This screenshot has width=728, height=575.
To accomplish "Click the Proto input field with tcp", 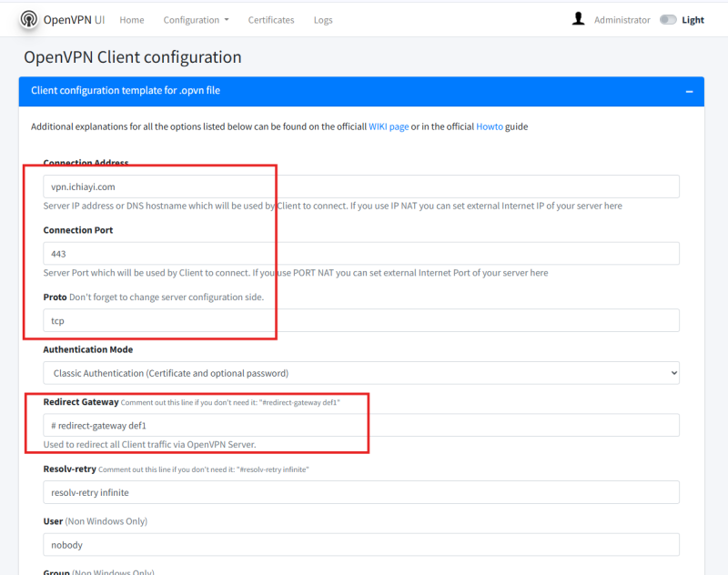I will pos(361,320).
